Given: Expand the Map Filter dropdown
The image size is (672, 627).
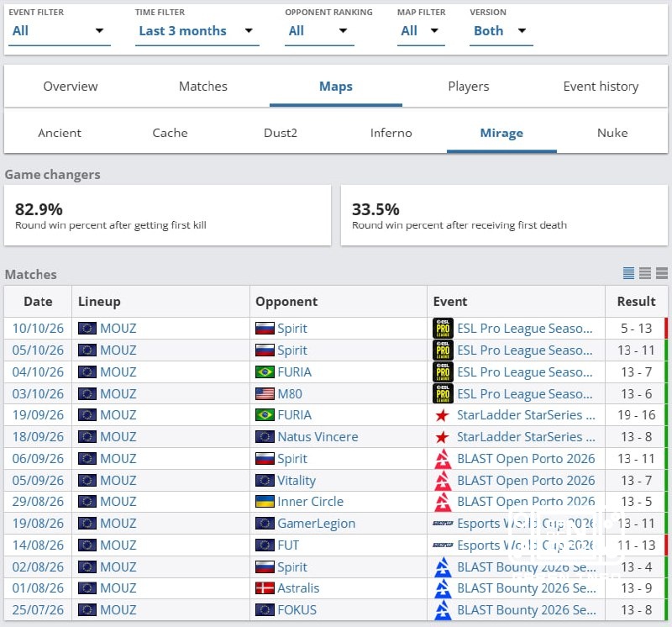Looking at the screenshot, I should (421, 31).
